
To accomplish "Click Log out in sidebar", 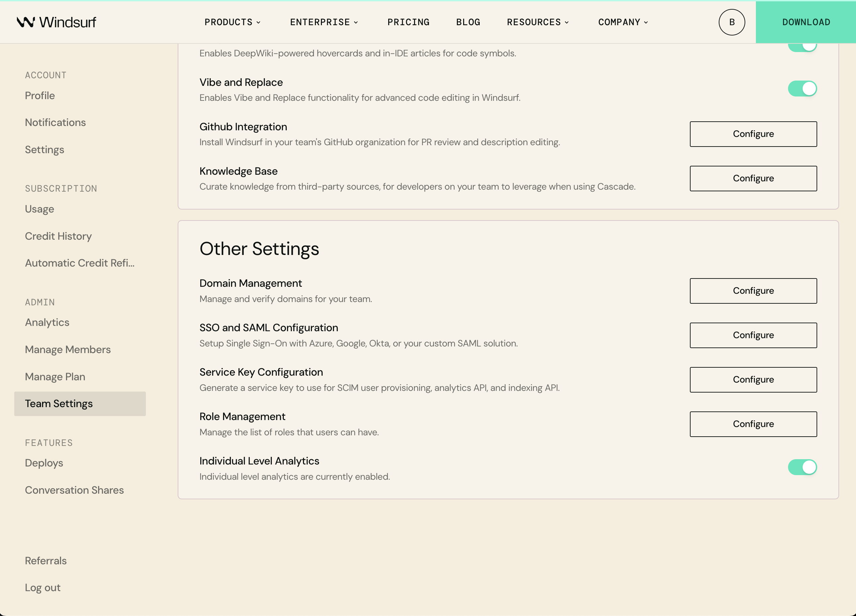I will tap(43, 587).
